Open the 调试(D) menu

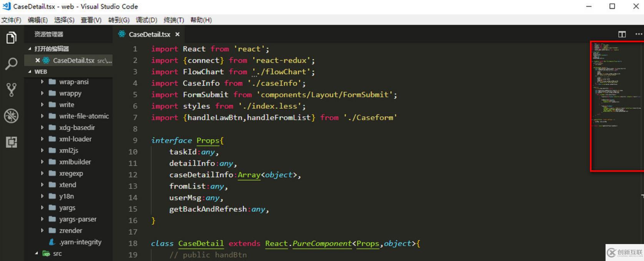tap(146, 20)
